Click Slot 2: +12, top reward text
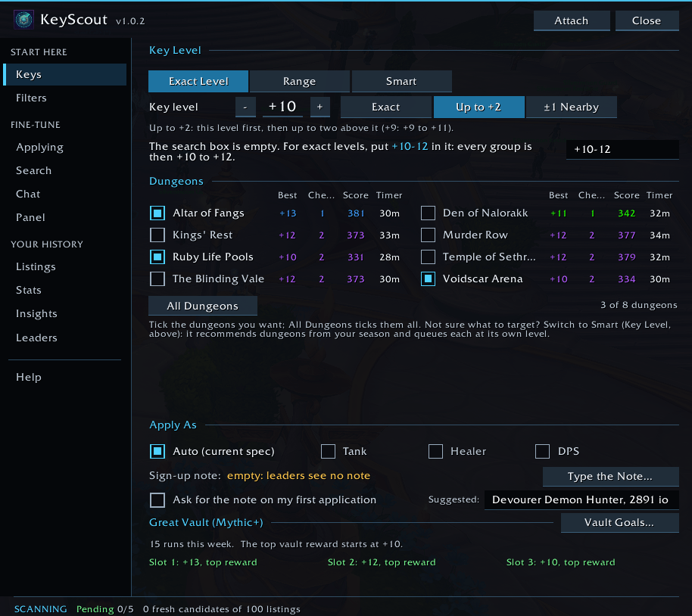This screenshot has height=616, width=692. click(382, 562)
